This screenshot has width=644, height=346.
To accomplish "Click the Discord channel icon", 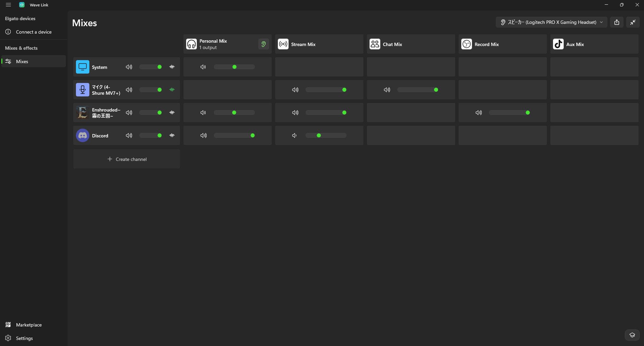I will (x=83, y=135).
